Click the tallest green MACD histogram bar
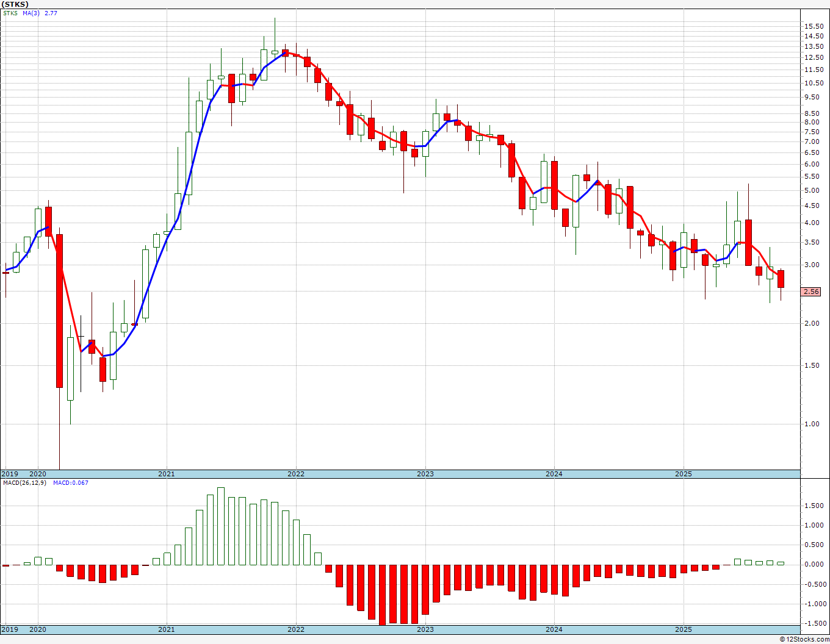830x644 pixels. [221, 526]
